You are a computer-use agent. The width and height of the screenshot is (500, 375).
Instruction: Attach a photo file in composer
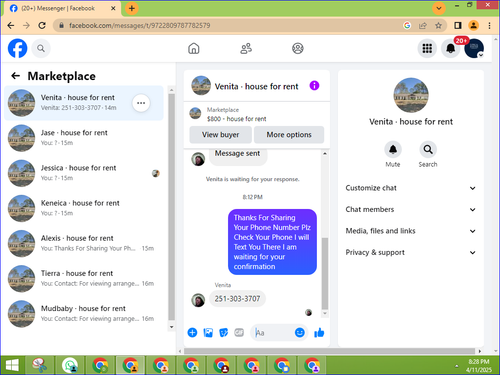[x=208, y=332]
